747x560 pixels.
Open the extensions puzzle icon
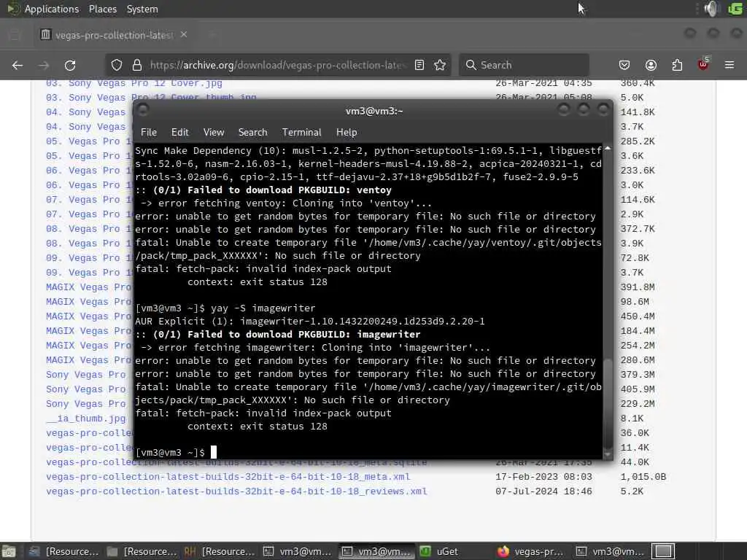[677, 65]
